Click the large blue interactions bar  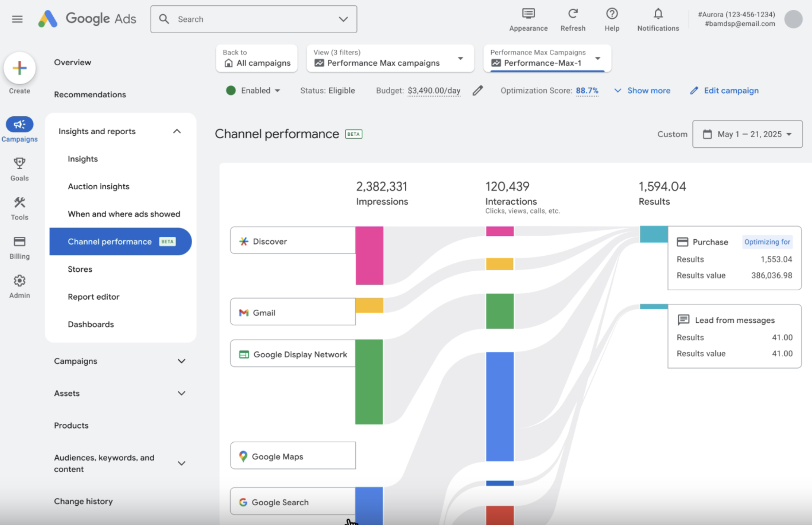(x=500, y=406)
